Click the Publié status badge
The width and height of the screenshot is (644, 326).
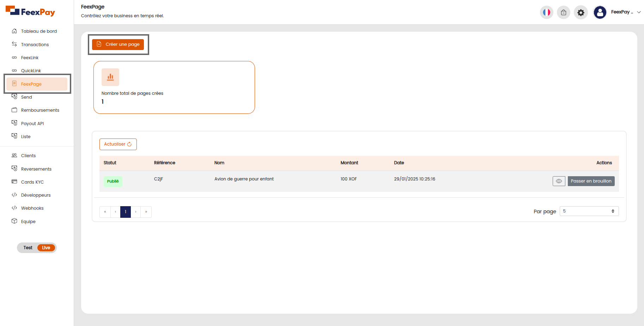click(x=113, y=181)
